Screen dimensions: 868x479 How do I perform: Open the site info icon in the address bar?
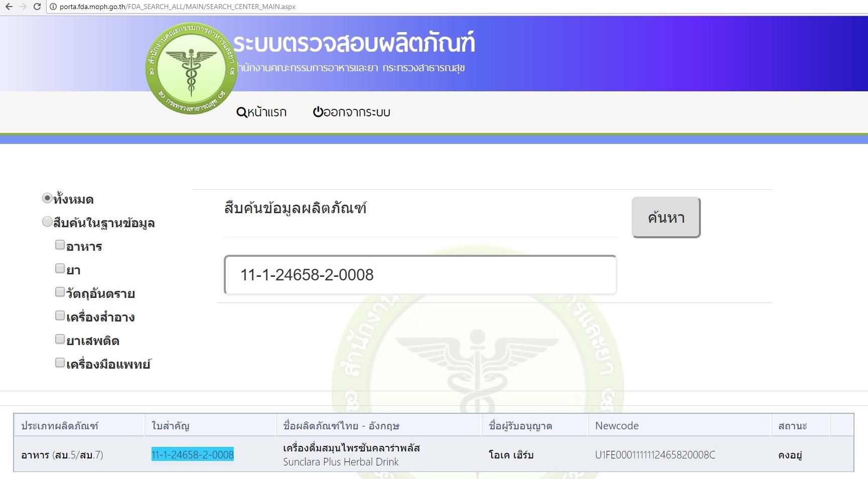pyautogui.click(x=53, y=7)
